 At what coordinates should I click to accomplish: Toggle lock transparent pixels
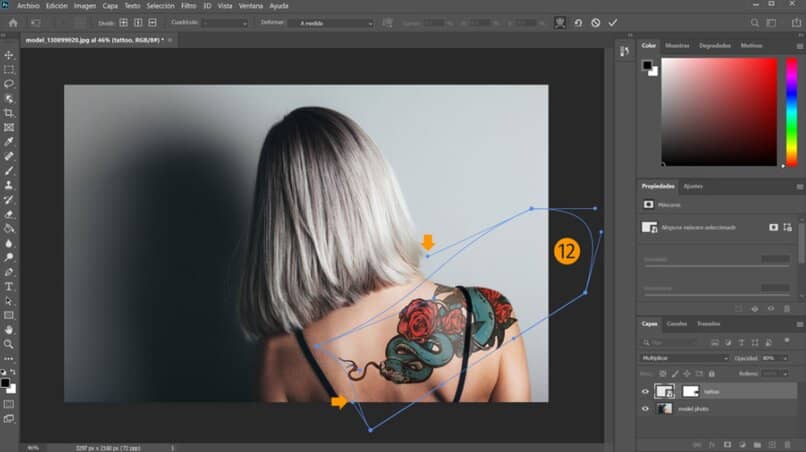pos(663,374)
